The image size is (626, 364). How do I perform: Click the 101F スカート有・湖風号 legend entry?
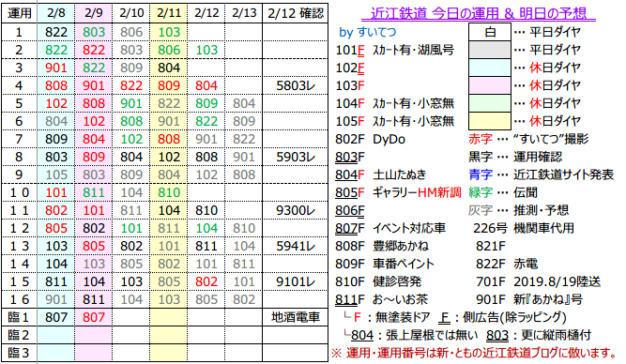[x=394, y=50]
